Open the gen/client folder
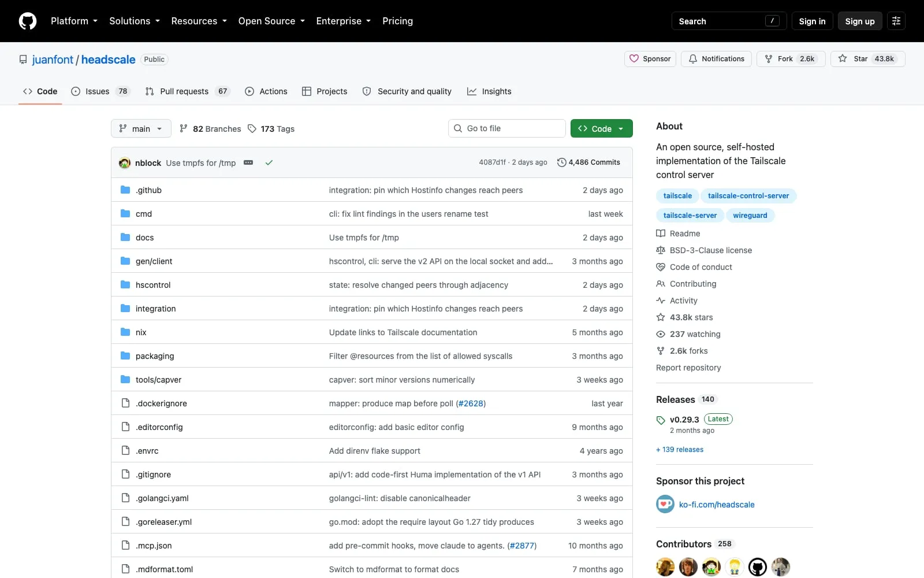 point(154,261)
